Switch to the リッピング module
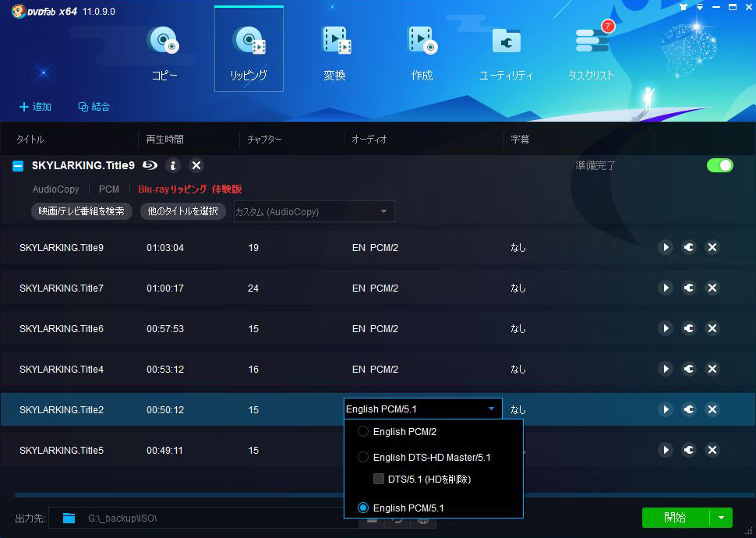756x538 pixels. click(x=249, y=49)
